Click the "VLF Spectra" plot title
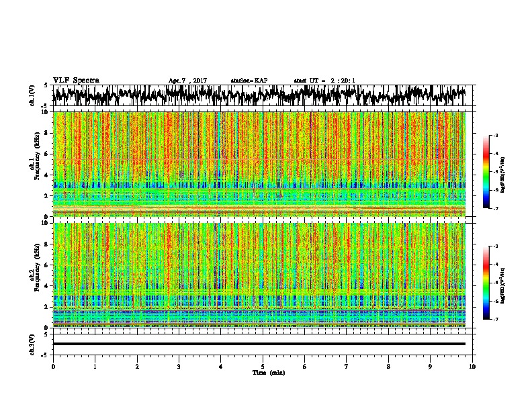 76,80
